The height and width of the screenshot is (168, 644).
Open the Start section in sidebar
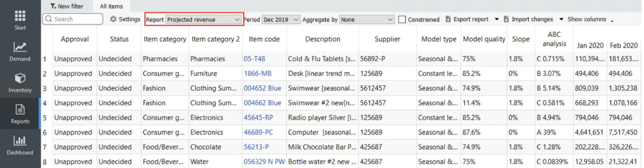tap(20, 20)
